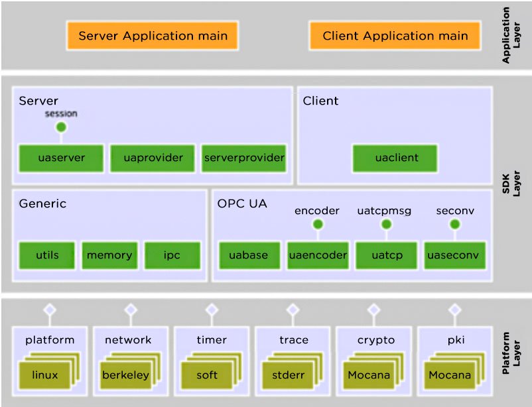Click the encoder interface green circle
The height and width of the screenshot is (407, 532).
tap(318, 224)
